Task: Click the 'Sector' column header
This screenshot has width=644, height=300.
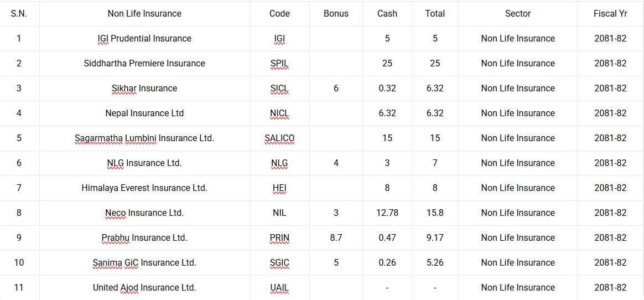Action: [x=518, y=13]
